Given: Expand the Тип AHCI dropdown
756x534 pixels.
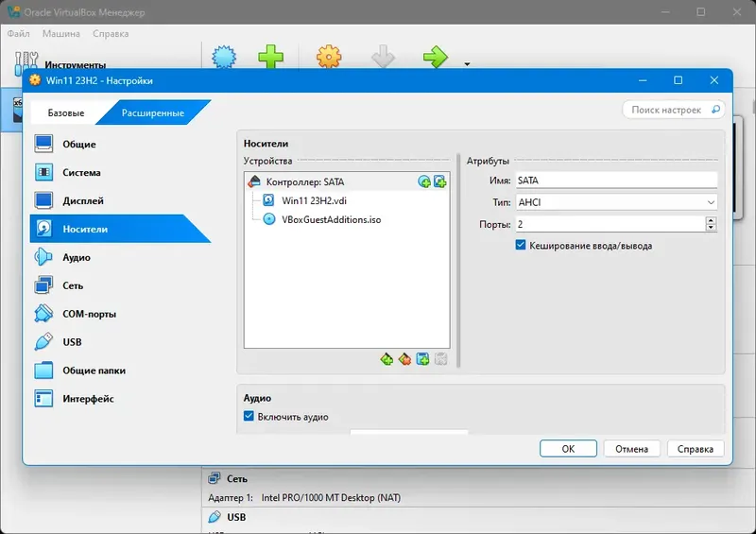Looking at the screenshot, I should click(616, 202).
